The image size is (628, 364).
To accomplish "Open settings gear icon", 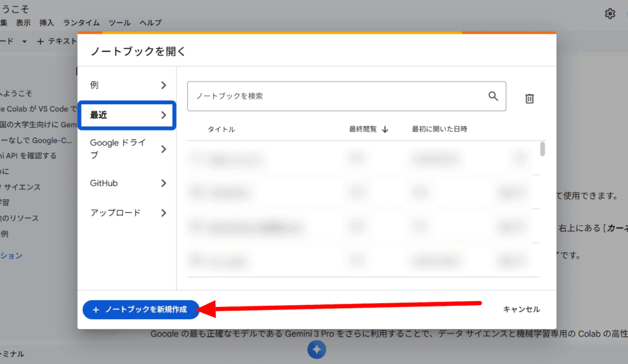I will click(610, 13).
